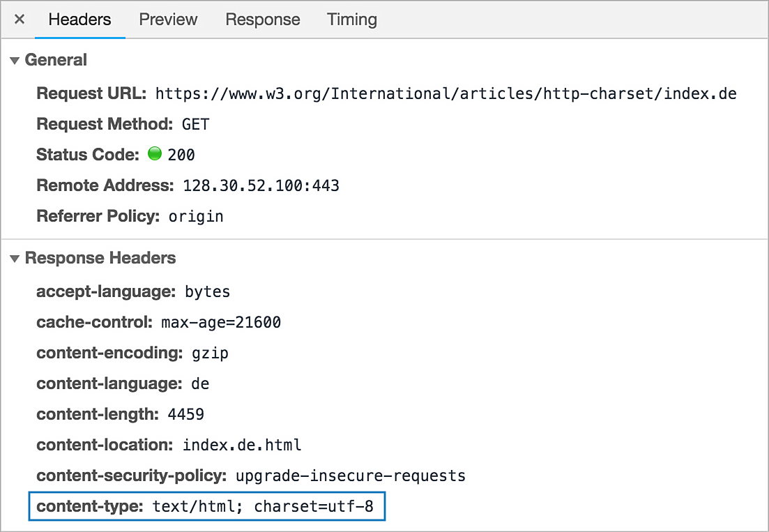This screenshot has height=532, width=769.
Task: Click the content-language de value
Action: 200,384
